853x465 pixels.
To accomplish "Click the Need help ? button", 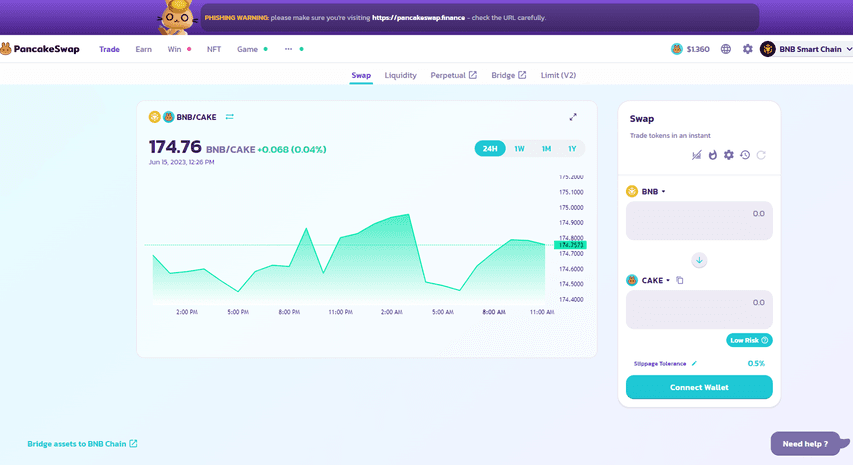I will coord(805,444).
